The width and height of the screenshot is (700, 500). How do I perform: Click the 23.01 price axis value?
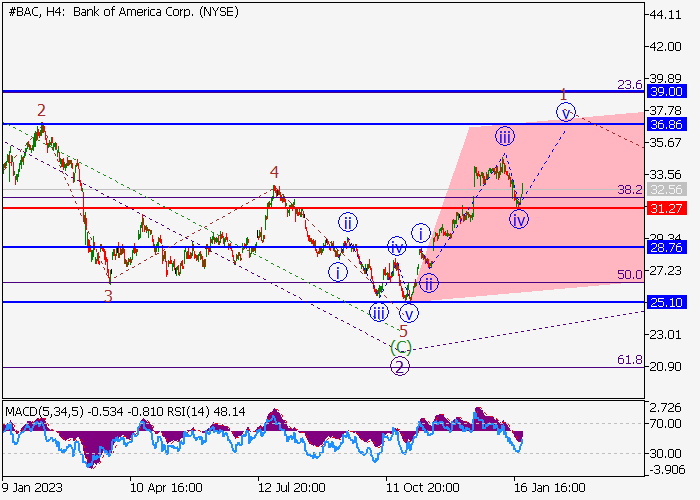click(665, 335)
